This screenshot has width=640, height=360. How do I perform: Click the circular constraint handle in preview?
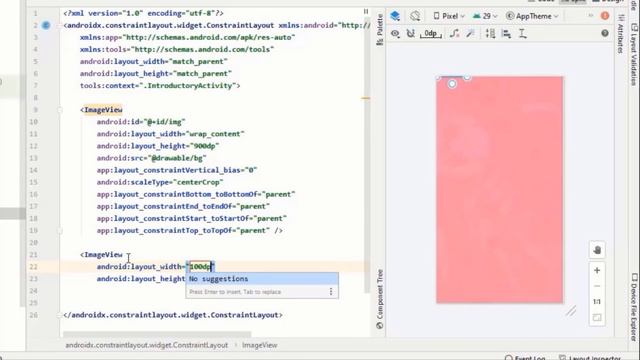(x=452, y=84)
